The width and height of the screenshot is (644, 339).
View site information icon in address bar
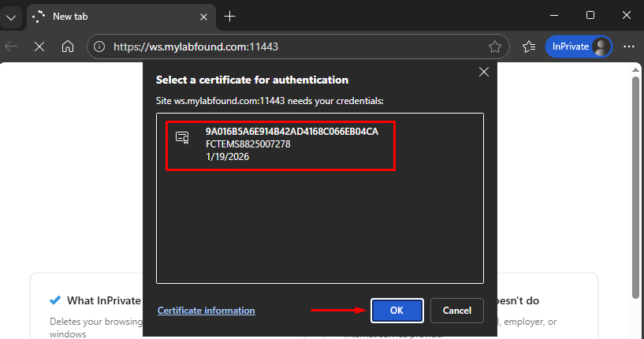pyautogui.click(x=99, y=47)
